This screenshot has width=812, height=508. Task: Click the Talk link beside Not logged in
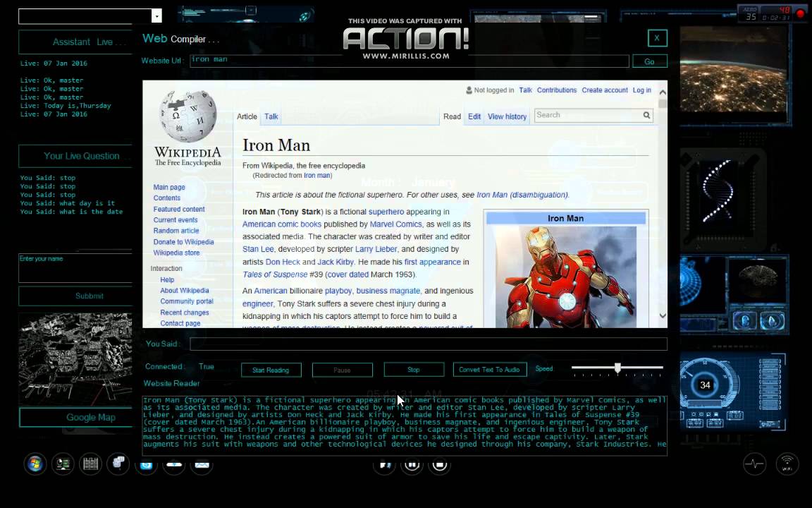[x=526, y=90]
